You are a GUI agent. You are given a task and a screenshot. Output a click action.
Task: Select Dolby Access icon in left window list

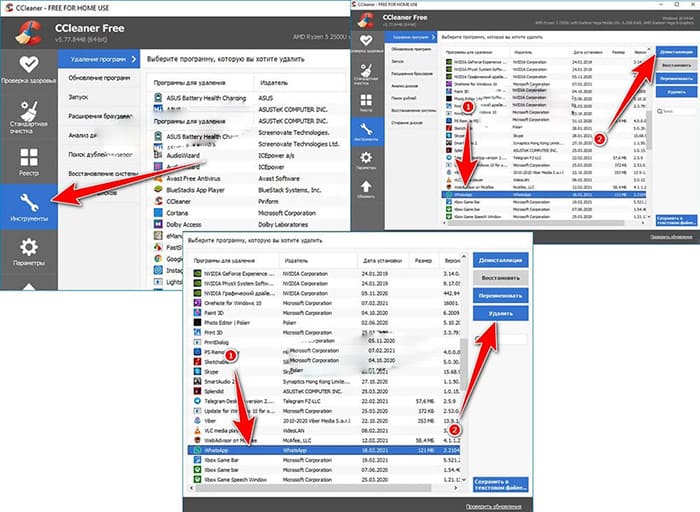158,225
